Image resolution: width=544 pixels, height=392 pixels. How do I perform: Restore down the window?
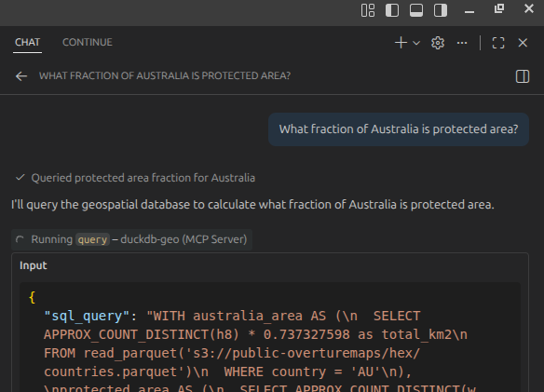coord(499,8)
